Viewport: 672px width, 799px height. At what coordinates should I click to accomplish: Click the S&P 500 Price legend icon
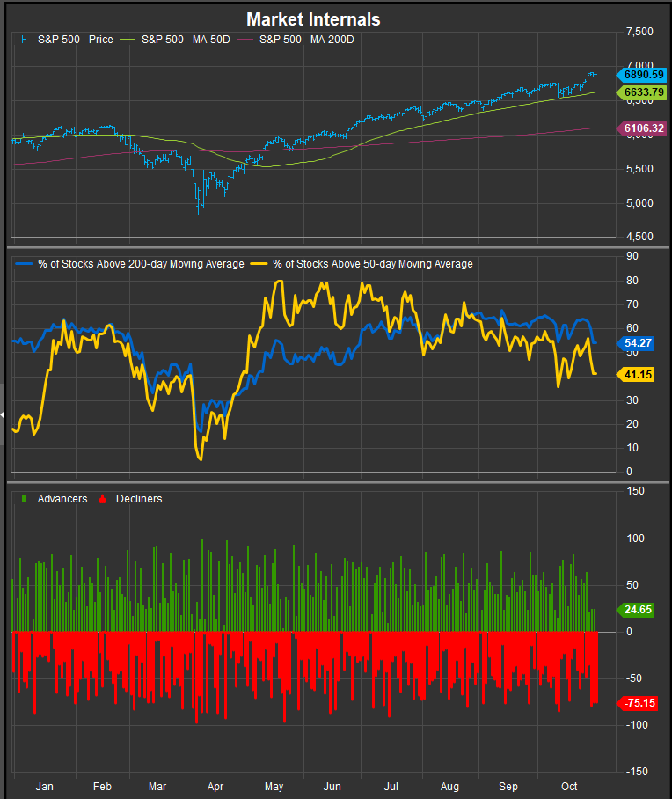click(24, 40)
